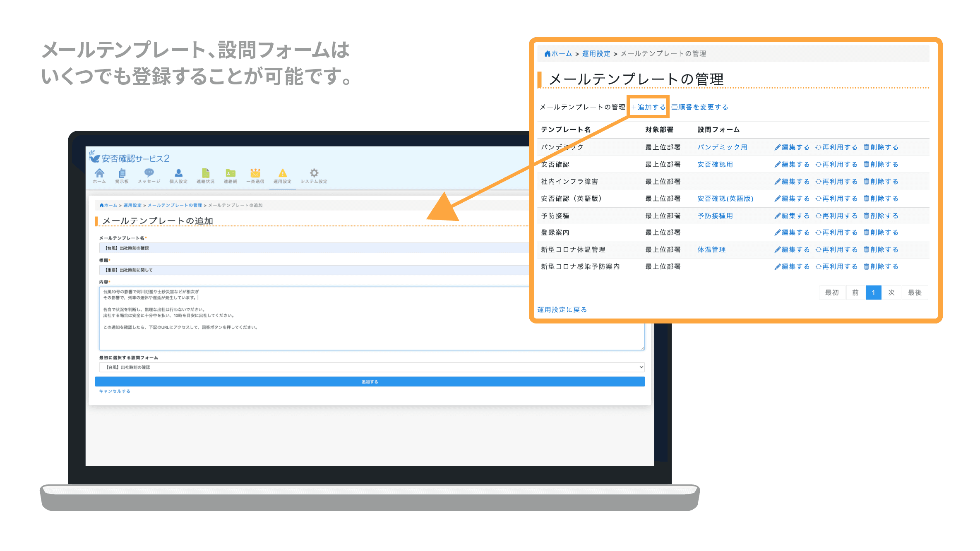Click 順番を変更する to reorder templates

(x=700, y=106)
